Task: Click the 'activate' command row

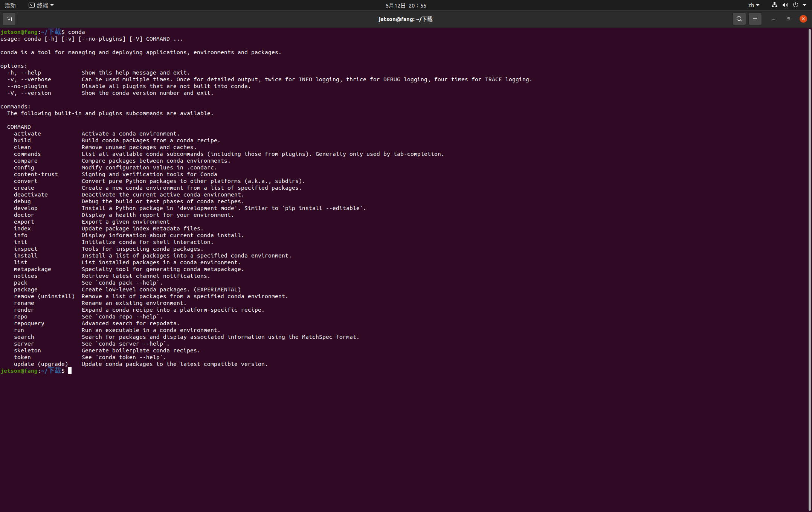Action: click(97, 134)
